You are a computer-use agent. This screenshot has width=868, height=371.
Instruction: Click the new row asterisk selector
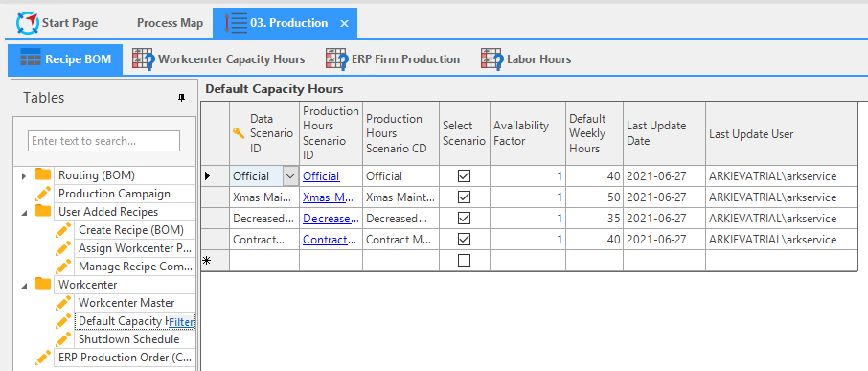tap(215, 260)
